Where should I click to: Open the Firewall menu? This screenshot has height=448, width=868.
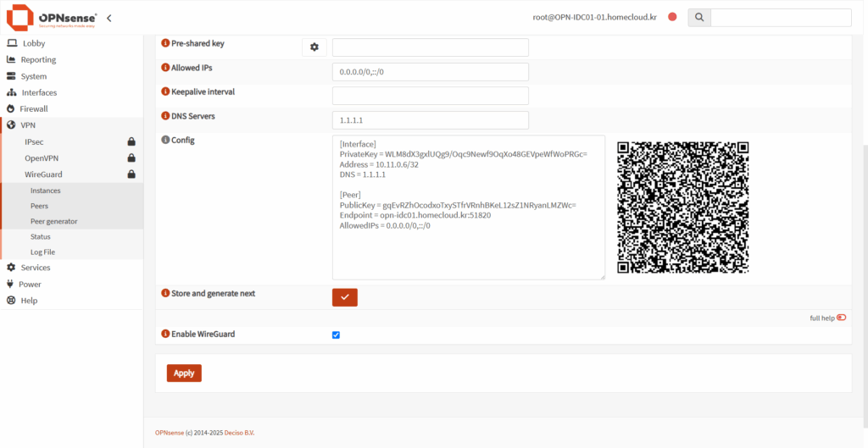point(34,109)
